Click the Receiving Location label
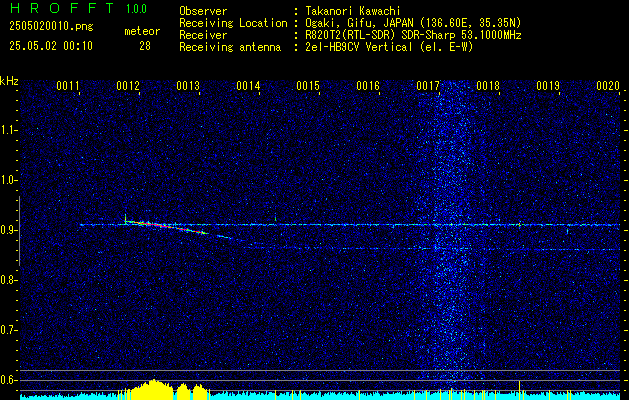This screenshot has height=400, width=629. pos(233,23)
